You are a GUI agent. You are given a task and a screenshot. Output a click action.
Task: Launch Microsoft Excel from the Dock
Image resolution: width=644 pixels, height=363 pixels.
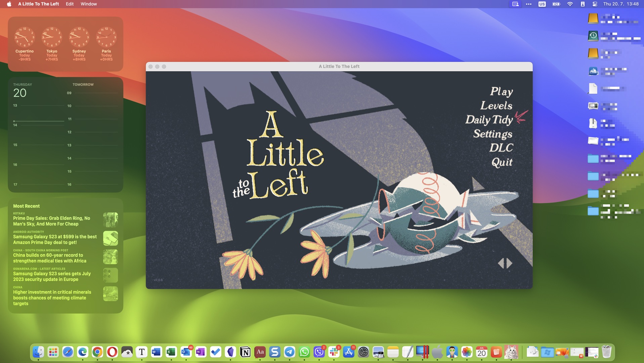click(x=171, y=352)
